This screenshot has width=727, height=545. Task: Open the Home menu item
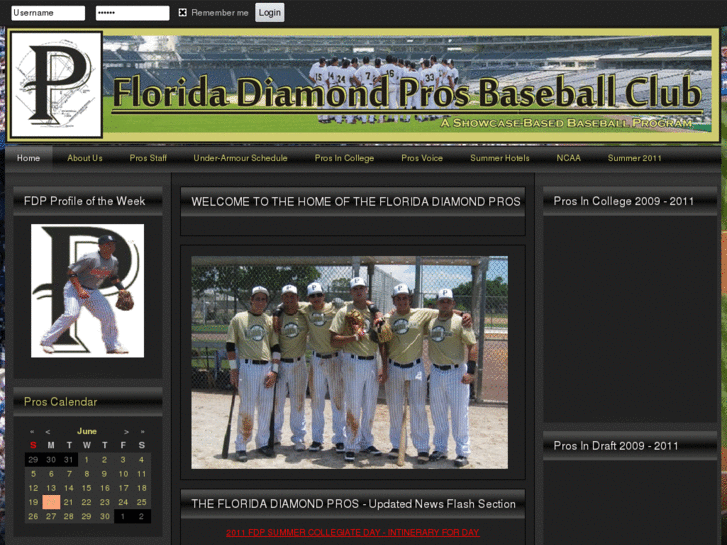[28, 158]
